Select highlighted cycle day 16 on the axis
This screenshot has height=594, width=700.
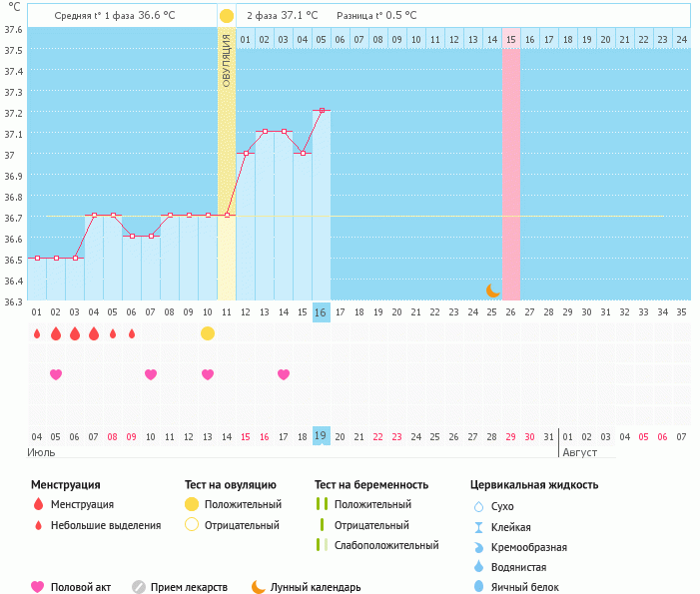[321, 311]
